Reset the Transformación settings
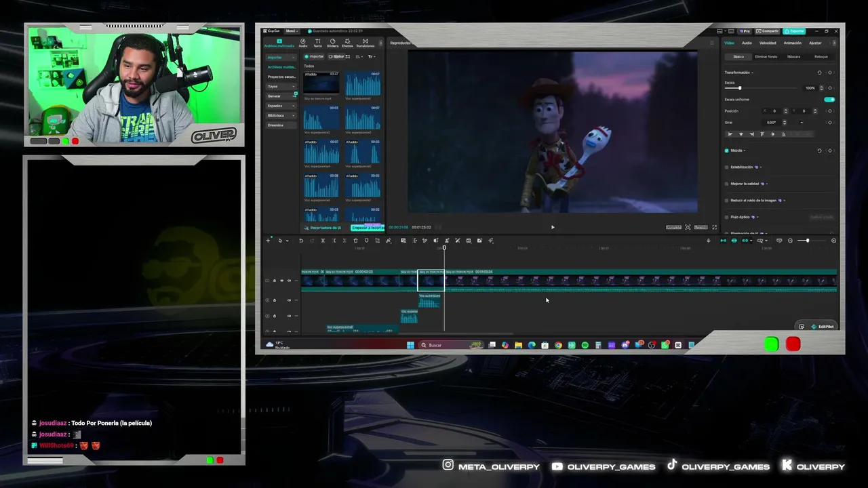868x488 pixels. click(x=819, y=73)
